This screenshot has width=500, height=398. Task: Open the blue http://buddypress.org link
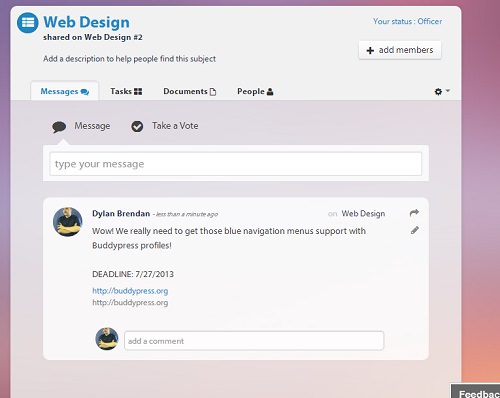click(130, 291)
